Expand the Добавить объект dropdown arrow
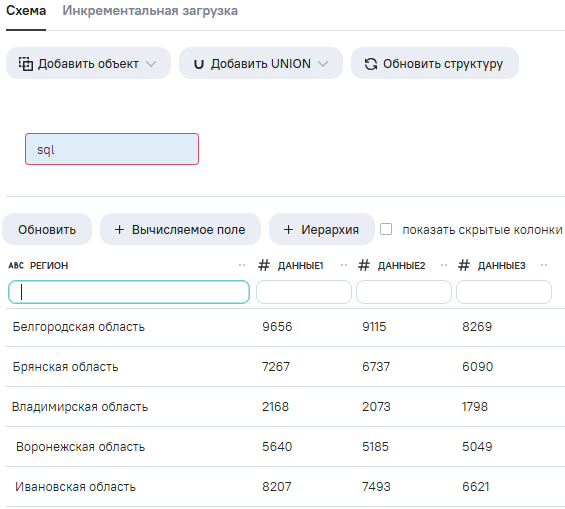Image resolution: width=565 pixels, height=509 pixels. [151, 64]
